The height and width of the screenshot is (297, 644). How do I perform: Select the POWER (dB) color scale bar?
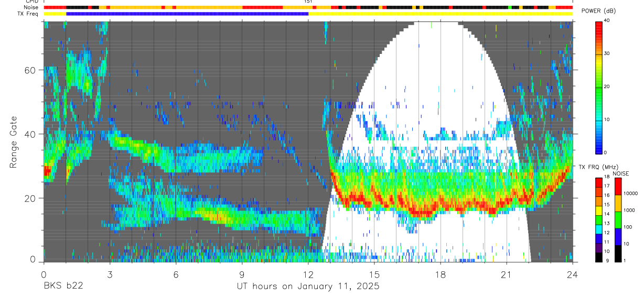pyautogui.click(x=598, y=87)
